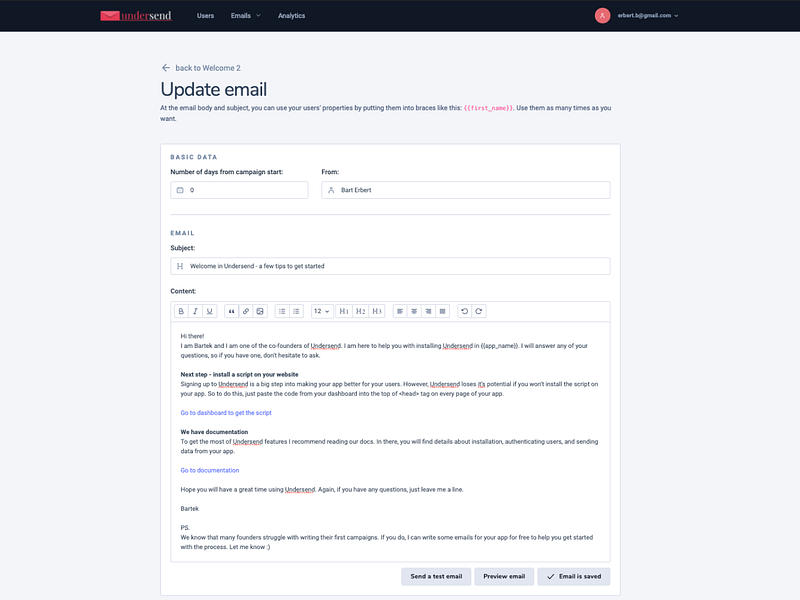The image size is (800, 600).
Task: Toggle underline formatting in the editor toolbar
Action: click(x=210, y=311)
